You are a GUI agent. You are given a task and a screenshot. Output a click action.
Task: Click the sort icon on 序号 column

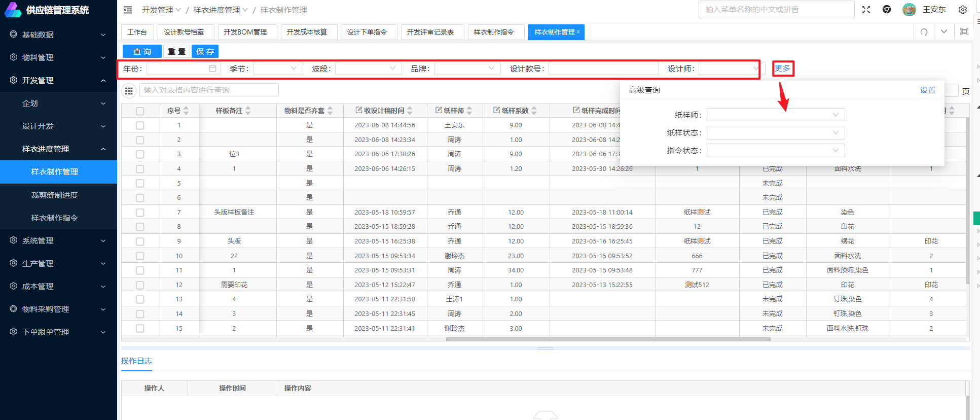[x=186, y=111]
